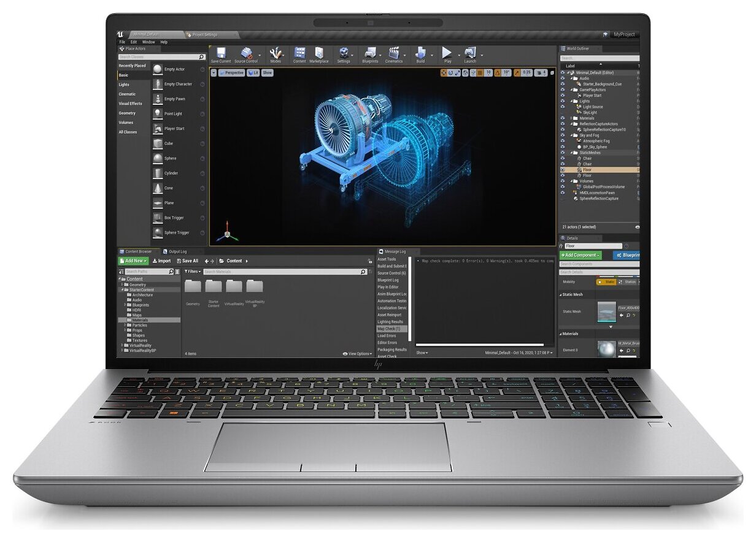This screenshot has height=542, width=756.
Task: Select the Empty Character icon
Action: [158, 84]
